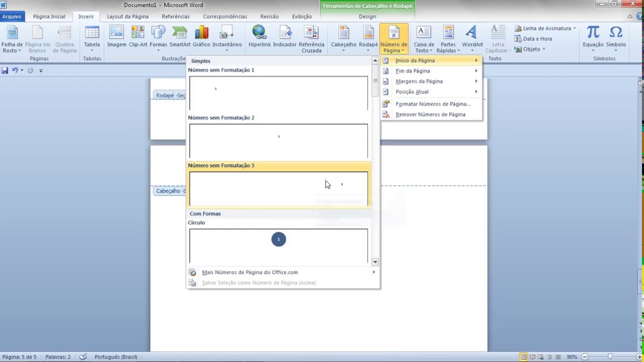Undo the last action
This screenshot has width=644, height=362.
click(x=15, y=70)
